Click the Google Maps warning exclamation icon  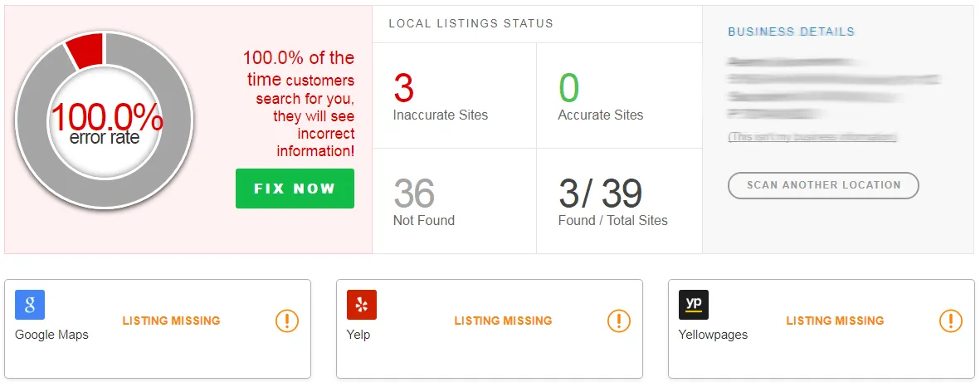[287, 321]
